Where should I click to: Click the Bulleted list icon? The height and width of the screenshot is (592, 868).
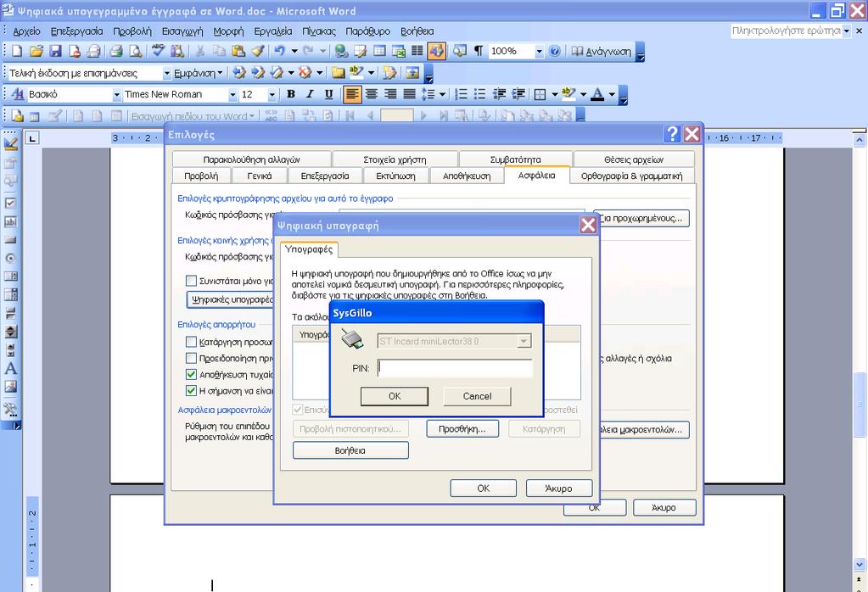coord(480,95)
